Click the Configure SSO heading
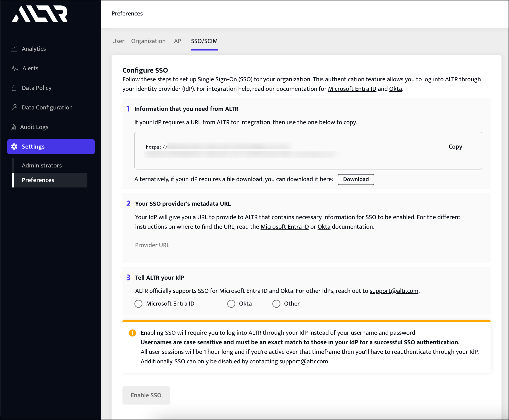The width and height of the screenshot is (509, 420). [x=145, y=70]
